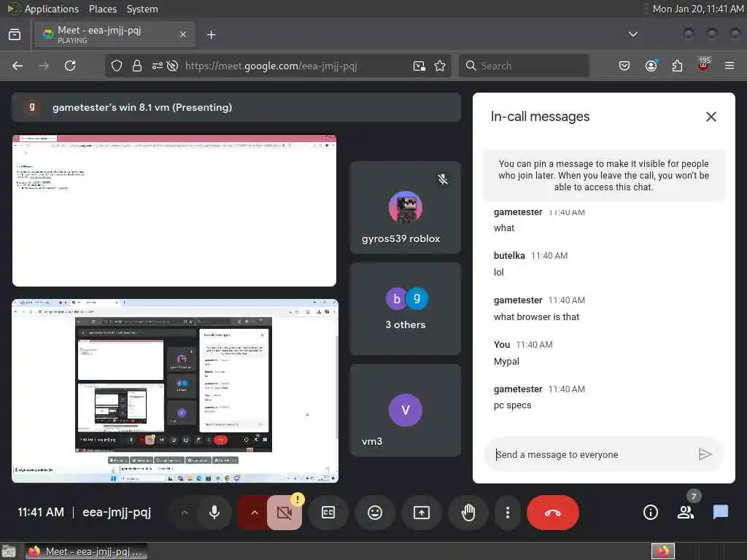Open site permissions icon in address bar
Viewport: 747px width, 560px height.
tap(158, 66)
